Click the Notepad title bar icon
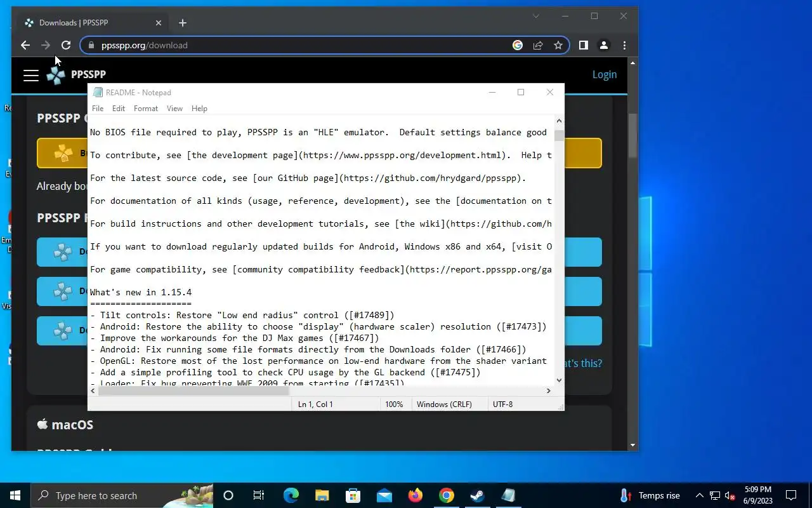This screenshot has width=812, height=508. (x=98, y=92)
